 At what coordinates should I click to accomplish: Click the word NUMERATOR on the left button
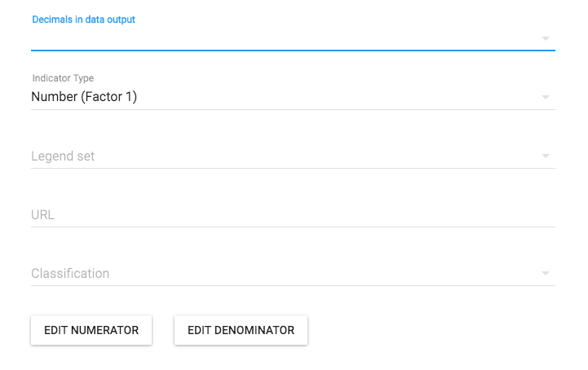(x=104, y=330)
